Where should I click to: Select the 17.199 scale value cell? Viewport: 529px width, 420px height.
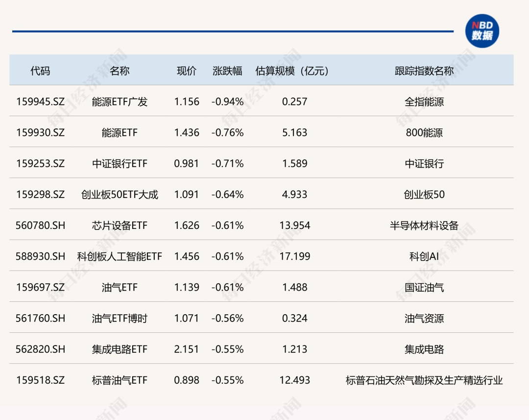point(294,256)
